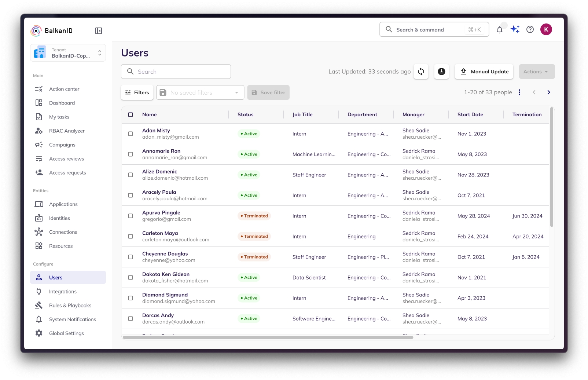
Task: Open the notifications bell
Action: (499, 30)
